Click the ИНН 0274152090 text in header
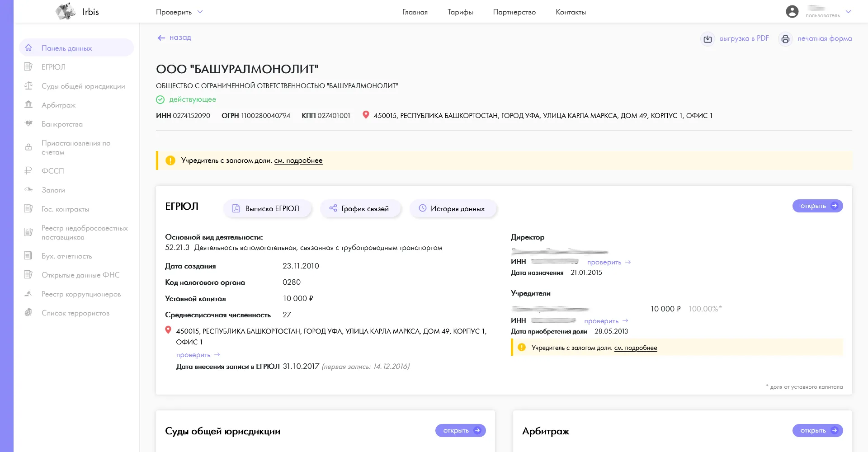 (x=183, y=116)
